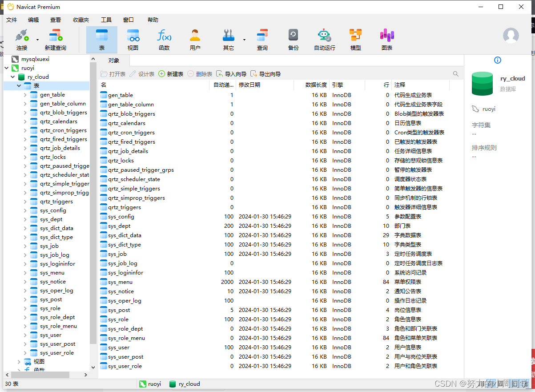Click the 删除表 delete table button

point(200,74)
